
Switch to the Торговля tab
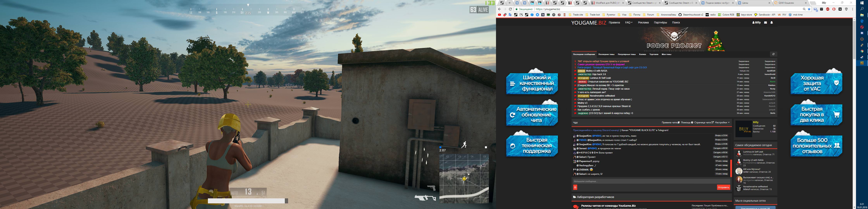pos(654,54)
